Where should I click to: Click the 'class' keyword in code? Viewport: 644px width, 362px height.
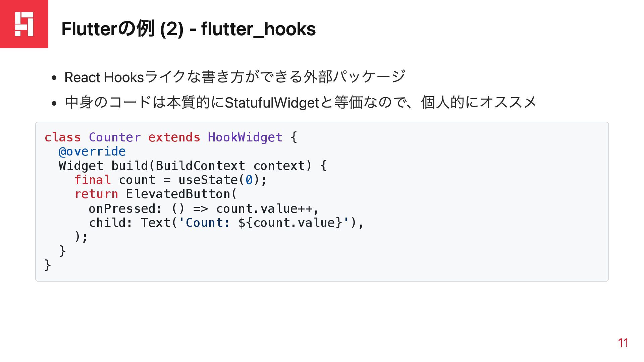coord(62,137)
